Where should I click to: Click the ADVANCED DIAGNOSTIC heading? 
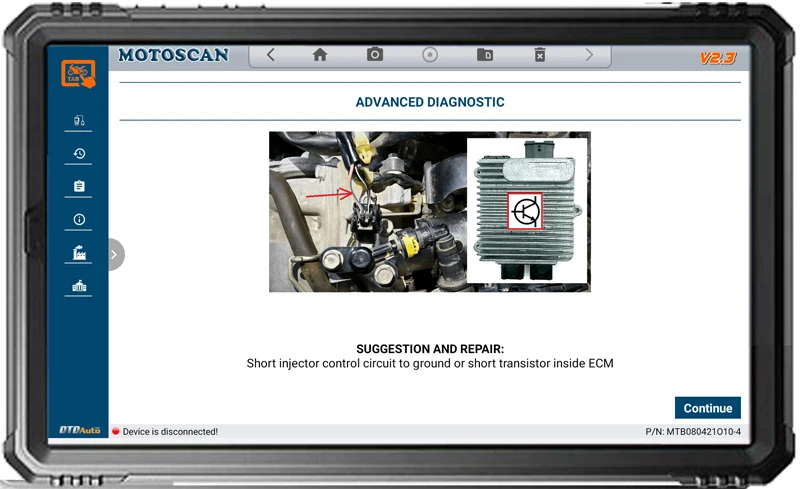tap(430, 102)
